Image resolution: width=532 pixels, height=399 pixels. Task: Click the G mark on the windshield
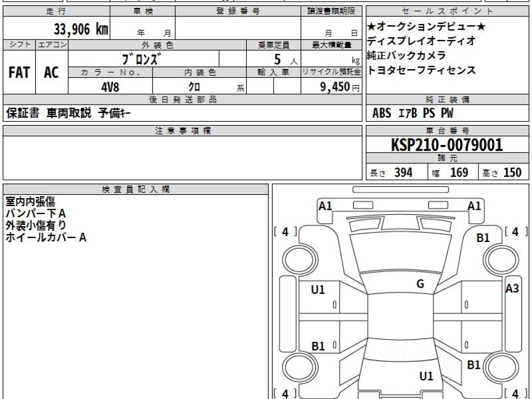(x=420, y=284)
